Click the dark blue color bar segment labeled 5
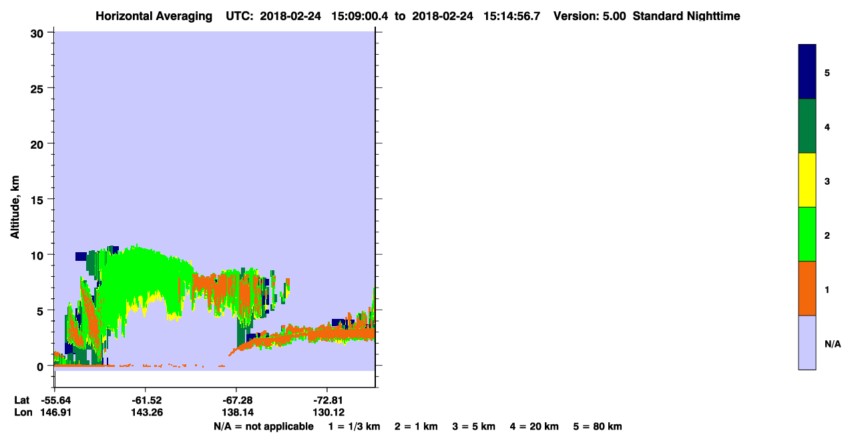The image size is (868, 445). (807, 72)
